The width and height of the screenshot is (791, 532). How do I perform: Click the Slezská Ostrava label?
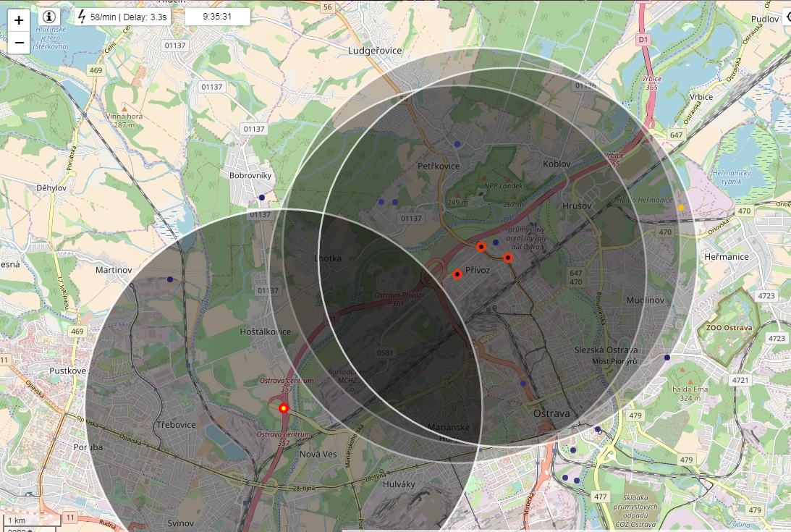(606, 350)
